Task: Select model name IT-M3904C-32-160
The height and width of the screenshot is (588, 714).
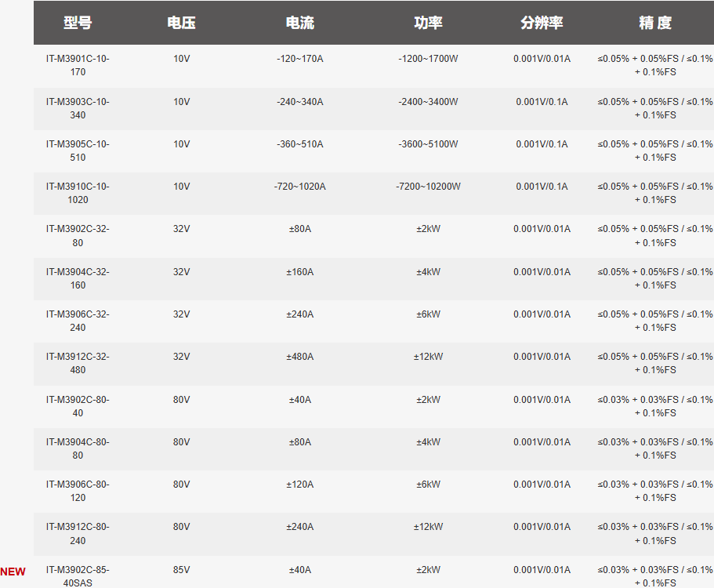Action: click(78, 278)
